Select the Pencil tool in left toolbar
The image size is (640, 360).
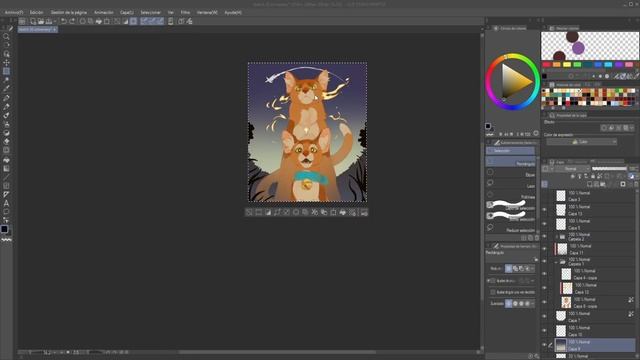coord(6,107)
